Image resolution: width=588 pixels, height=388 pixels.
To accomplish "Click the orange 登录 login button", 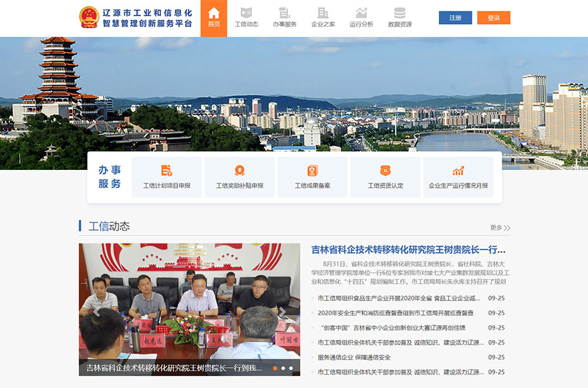I will pyautogui.click(x=494, y=18).
